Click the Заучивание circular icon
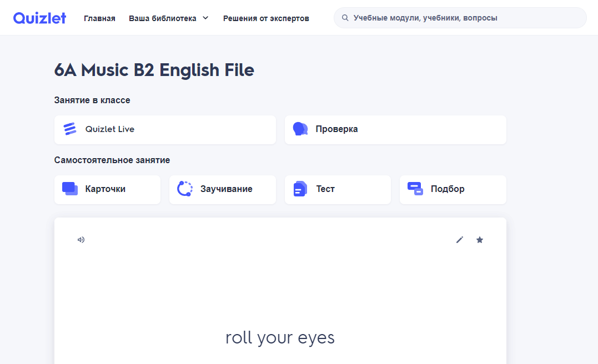Viewport: 598px width, 364px height. click(x=184, y=189)
